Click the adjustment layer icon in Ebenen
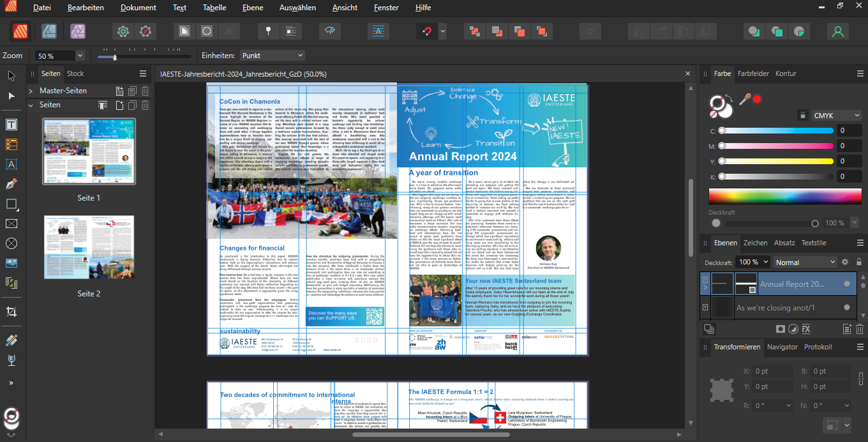 point(793,329)
